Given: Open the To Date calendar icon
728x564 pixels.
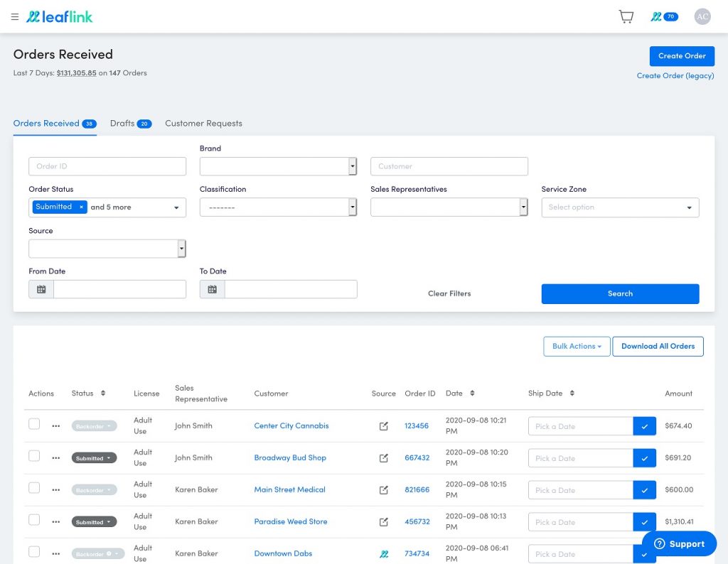Looking at the screenshot, I should 212,289.
